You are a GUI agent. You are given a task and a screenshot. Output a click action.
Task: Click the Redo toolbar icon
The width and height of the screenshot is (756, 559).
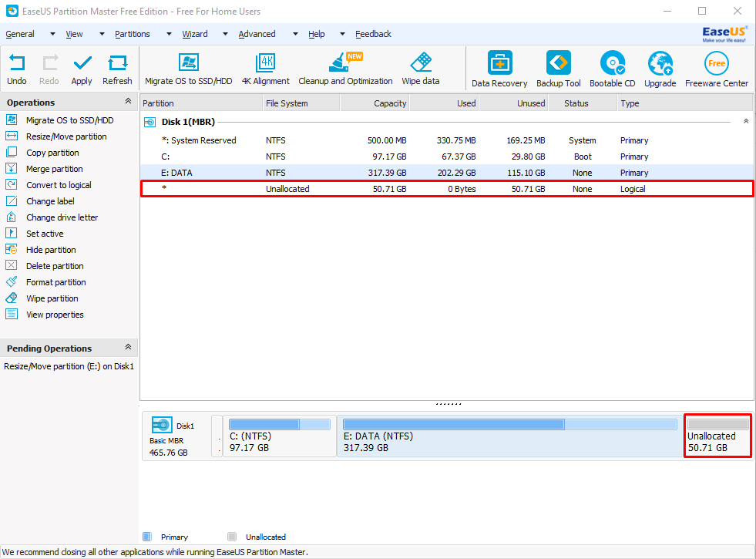pos(49,70)
